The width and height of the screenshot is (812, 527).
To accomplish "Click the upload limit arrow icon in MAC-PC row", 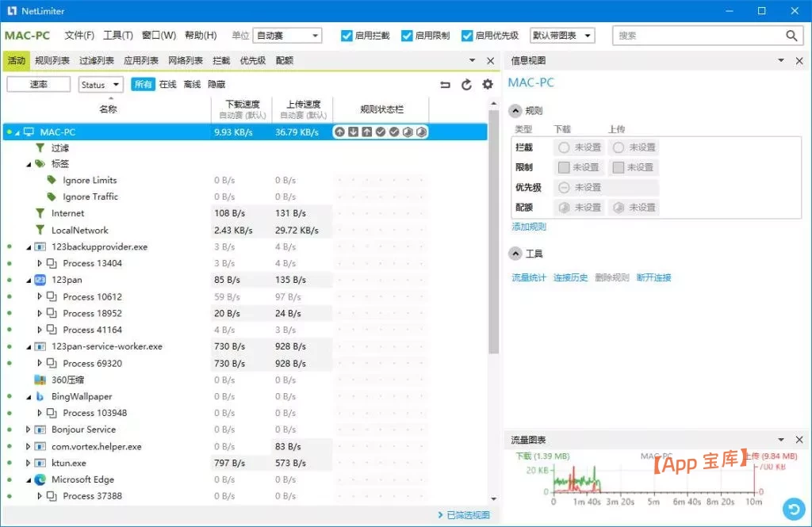I will coord(366,132).
